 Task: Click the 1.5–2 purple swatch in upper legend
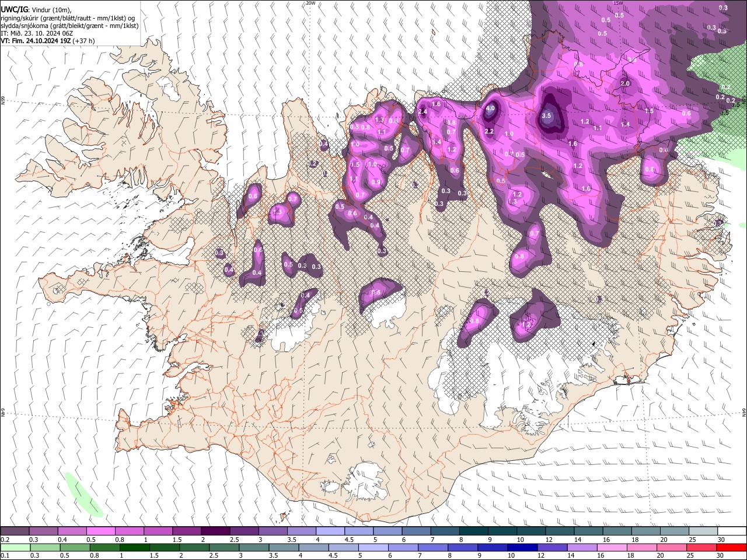(187, 531)
